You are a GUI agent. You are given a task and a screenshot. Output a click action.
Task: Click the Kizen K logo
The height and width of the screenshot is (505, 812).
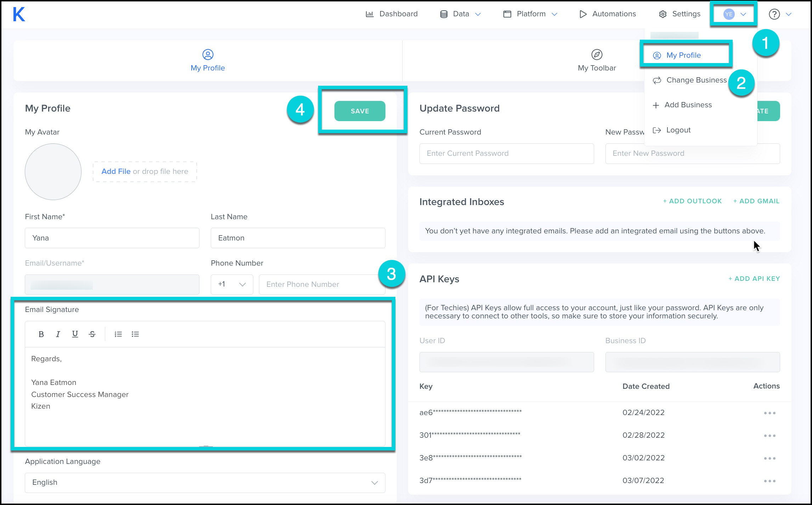[x=19, y=15]
